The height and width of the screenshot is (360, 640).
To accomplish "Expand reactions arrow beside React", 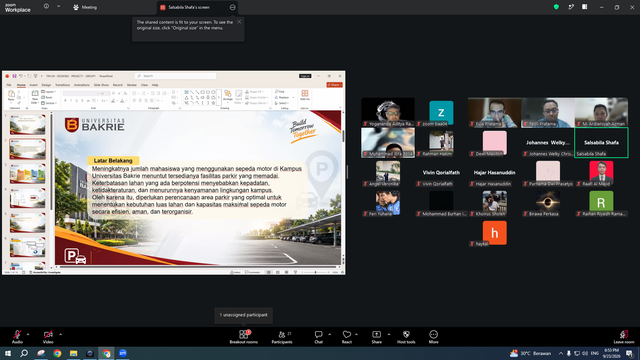I will tap(356, 334).
